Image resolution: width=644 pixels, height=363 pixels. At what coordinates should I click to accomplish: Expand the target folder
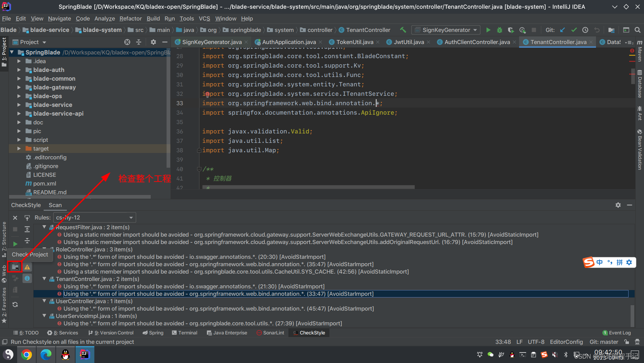pyautogui.click(x=19, y=149)
